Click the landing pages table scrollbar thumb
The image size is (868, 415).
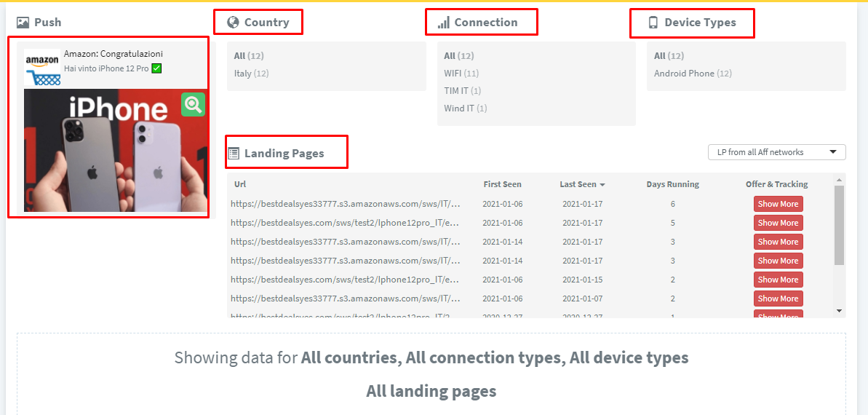click(839, 226)
